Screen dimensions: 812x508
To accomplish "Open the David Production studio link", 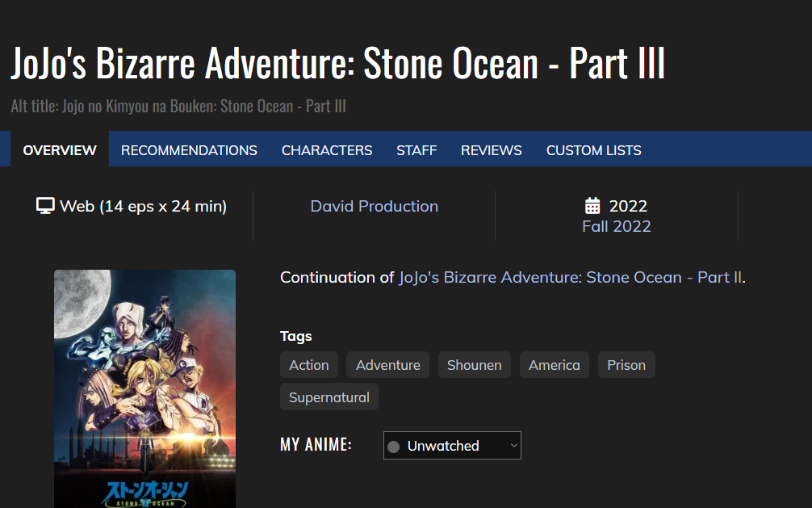I will pos(374,206).
